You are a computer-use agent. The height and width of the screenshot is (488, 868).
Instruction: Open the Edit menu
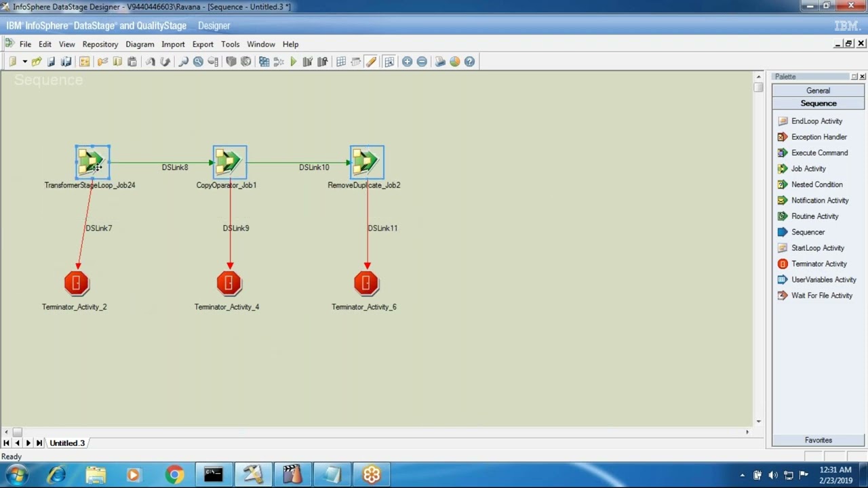pyautogui.click(x=45, y=44)
